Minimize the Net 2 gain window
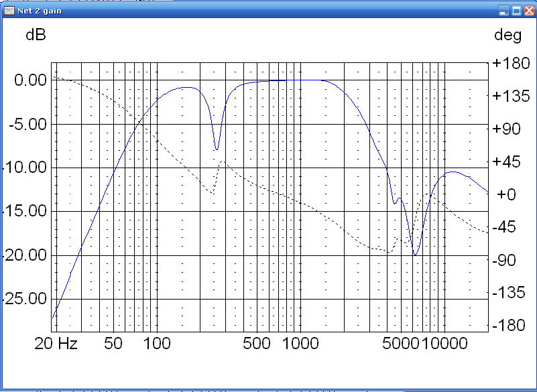 coord(503,11)
